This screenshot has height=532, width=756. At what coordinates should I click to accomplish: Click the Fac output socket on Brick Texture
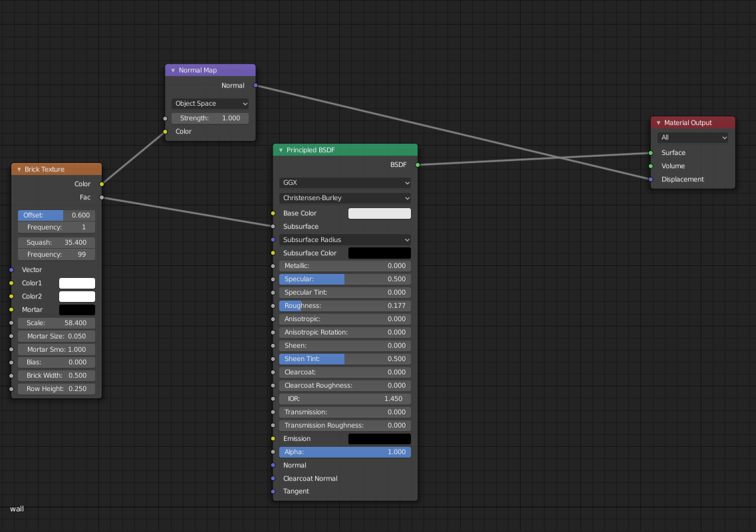101,197
